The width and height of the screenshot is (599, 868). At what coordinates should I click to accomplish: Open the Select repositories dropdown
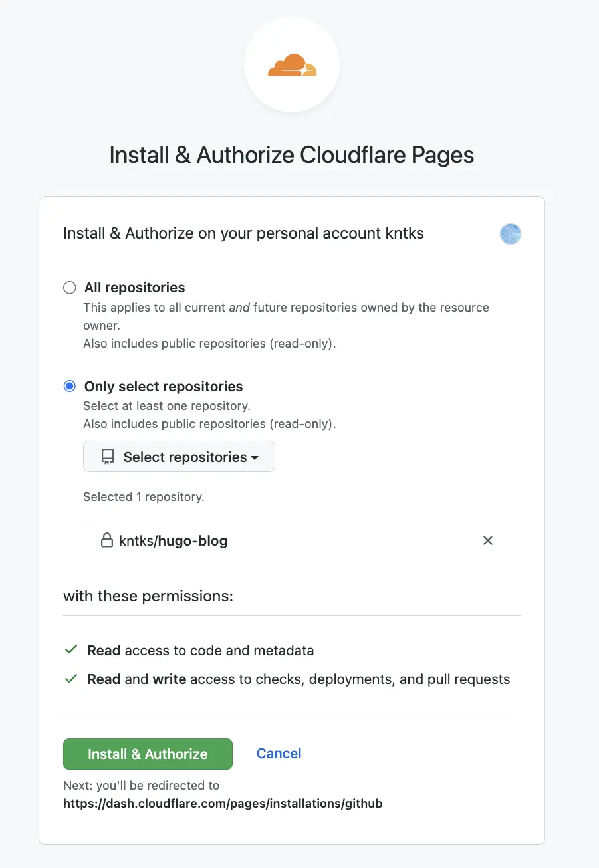click(x=178, y=456)
